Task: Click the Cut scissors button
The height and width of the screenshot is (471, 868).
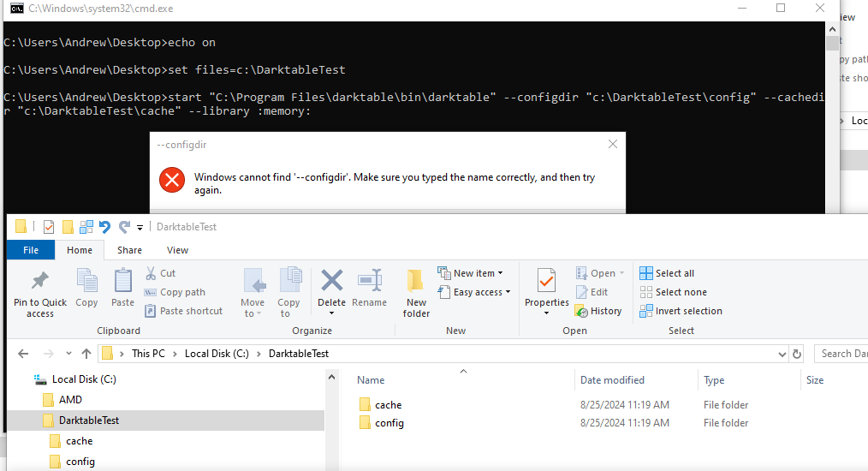Action: [160, 273]
